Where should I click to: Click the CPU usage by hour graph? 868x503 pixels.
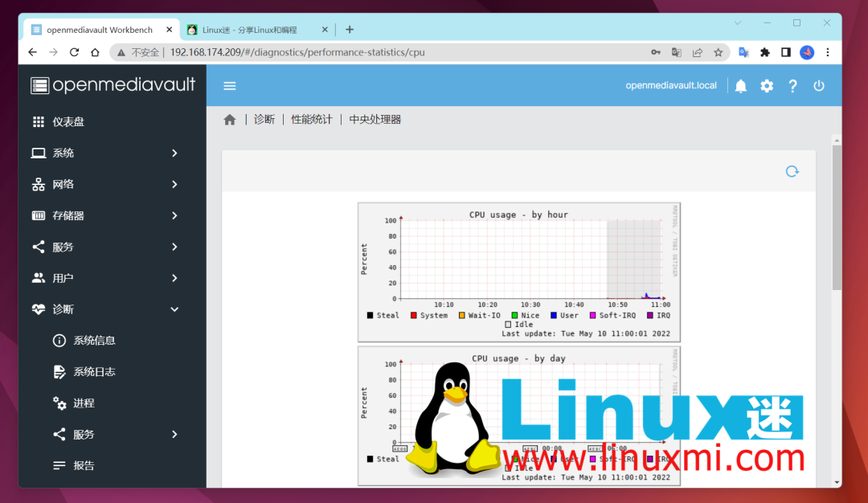pyautogui.click(x=519, y=272)
